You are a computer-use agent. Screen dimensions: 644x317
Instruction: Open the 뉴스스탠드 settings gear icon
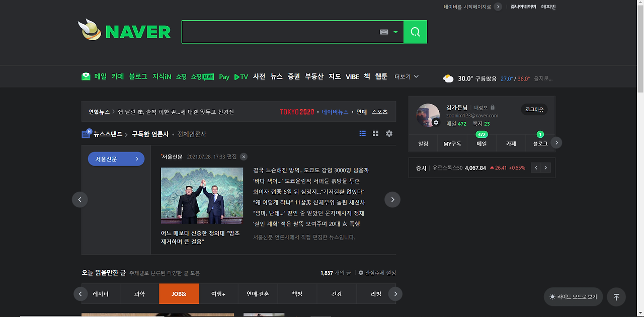point(388,133)
